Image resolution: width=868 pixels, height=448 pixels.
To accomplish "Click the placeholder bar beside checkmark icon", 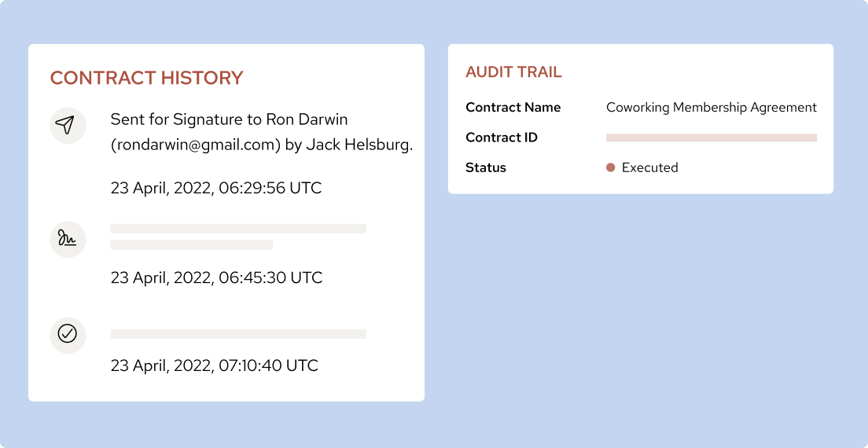I will [238, 334].
